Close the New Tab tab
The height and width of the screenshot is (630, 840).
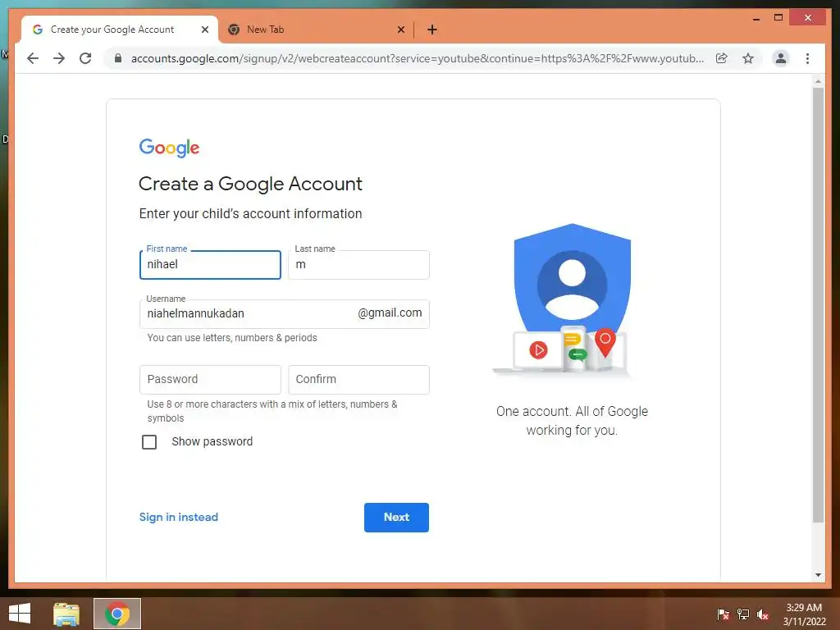(x=400, y=30)
